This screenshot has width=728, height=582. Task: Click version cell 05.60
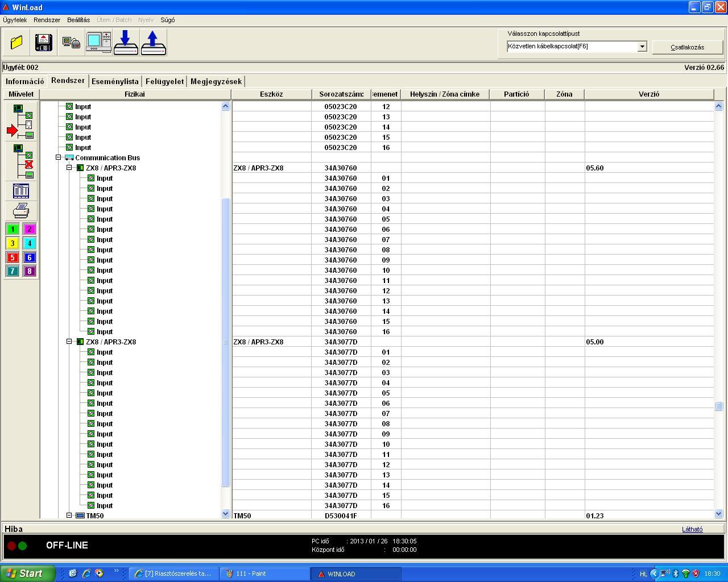click(649, 168)
